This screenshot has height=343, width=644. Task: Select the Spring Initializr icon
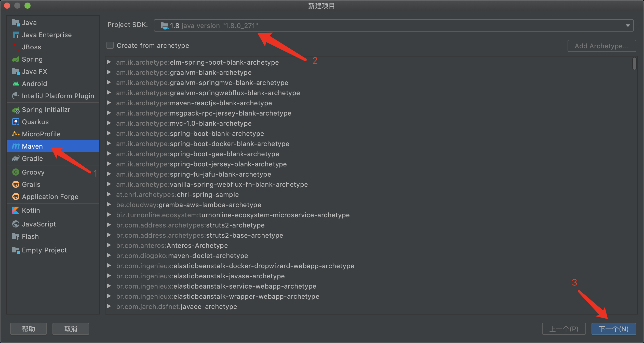(16, 110)
